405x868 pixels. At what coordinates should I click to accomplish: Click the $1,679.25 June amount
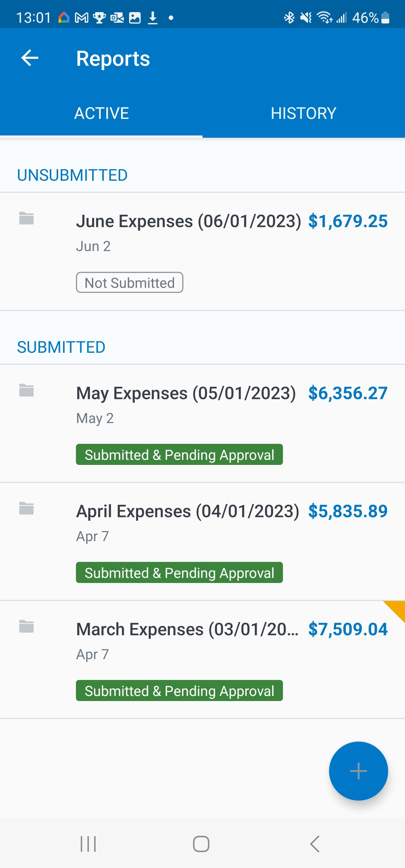coord(348,221)
